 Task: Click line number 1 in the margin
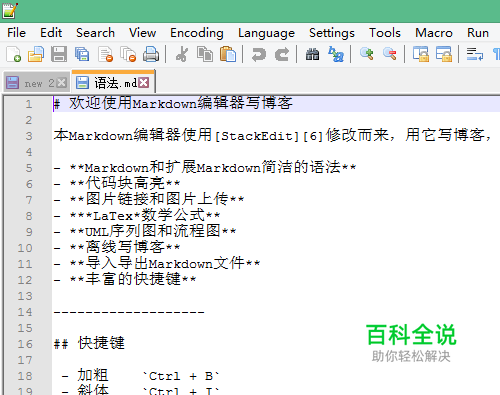click(x=29, y=104)
